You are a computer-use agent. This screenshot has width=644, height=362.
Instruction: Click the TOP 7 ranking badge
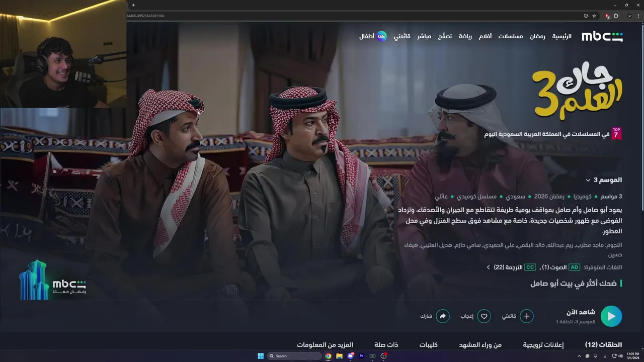coord(616,134)
